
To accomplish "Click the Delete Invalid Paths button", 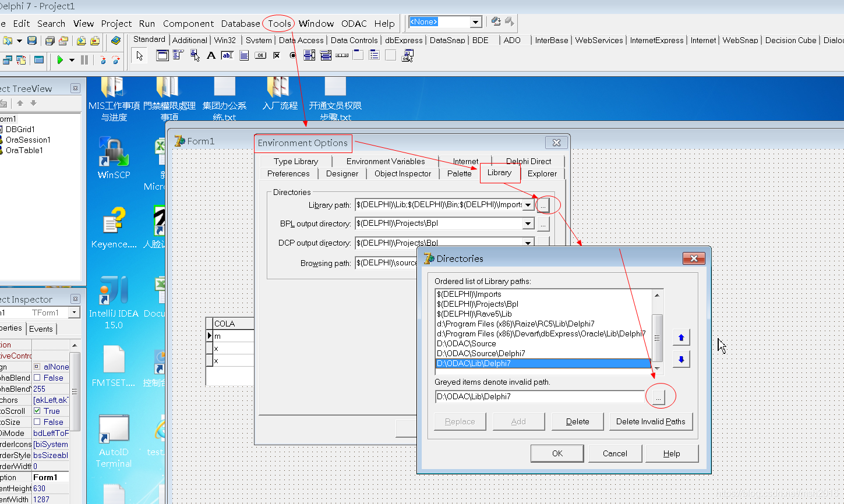I will click(651, 421).
